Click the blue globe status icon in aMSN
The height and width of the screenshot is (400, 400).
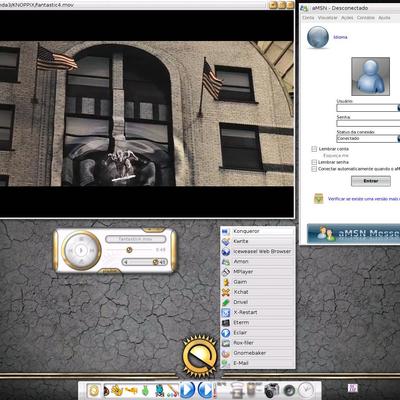[318, 37]
